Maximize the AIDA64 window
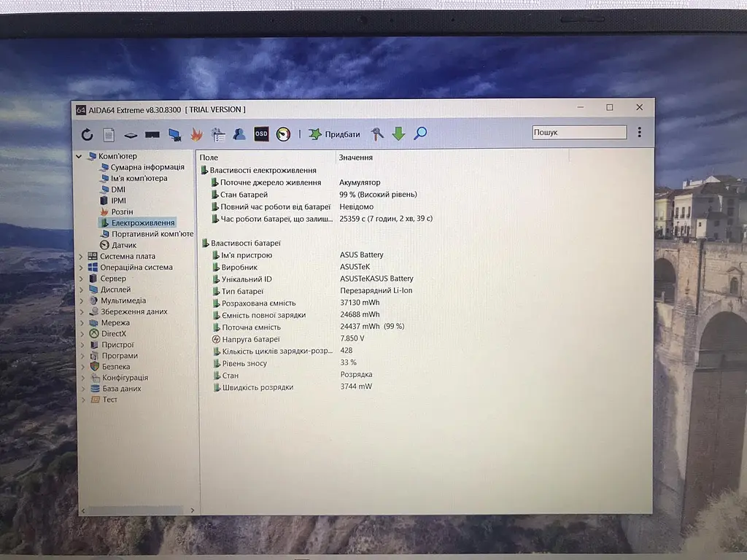 [x=609, y=108]
